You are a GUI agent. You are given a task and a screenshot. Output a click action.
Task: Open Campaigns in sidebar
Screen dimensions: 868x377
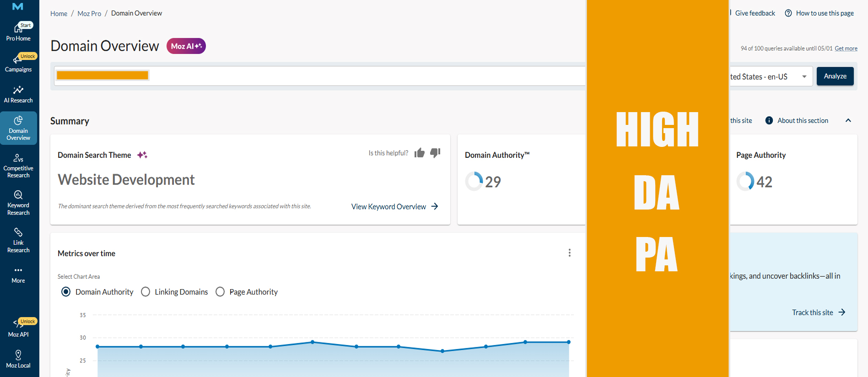pyautogui.click(x=18, y=63)
